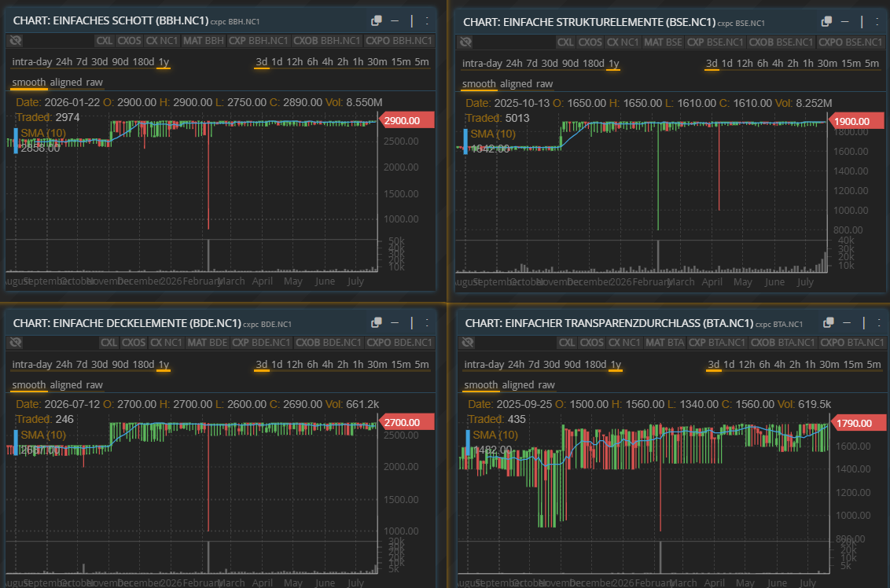Screen dimensions: 890x588
Task: Click vertical split icon in BTA.NC1 header
Action: pyautogui.click(x=864, y=323)
